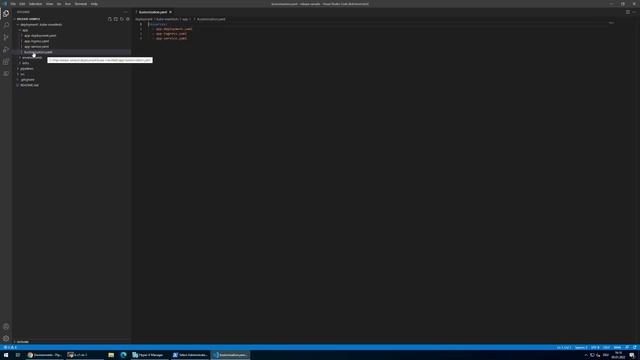The image size is (640, 360).
Task: Click the errors and warnings status bar indicator
Action: pyautogui.click(x=11, y=347)
